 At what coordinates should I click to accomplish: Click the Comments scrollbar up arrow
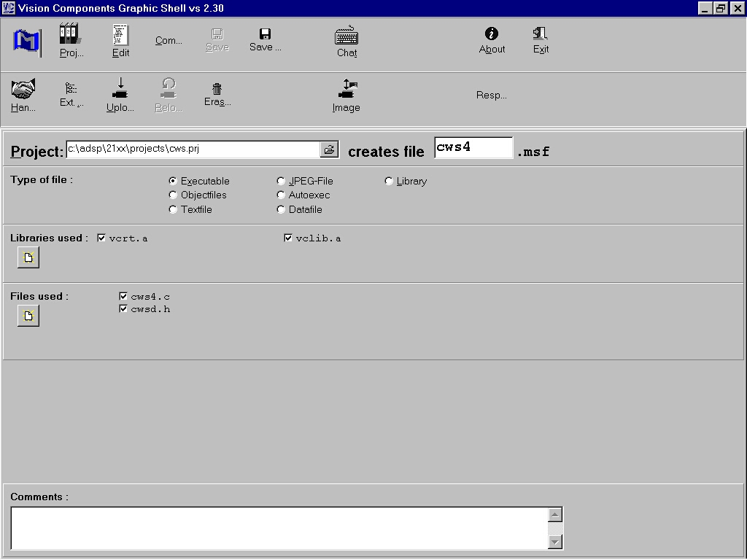pyautogui.click(x=555, y=515)
